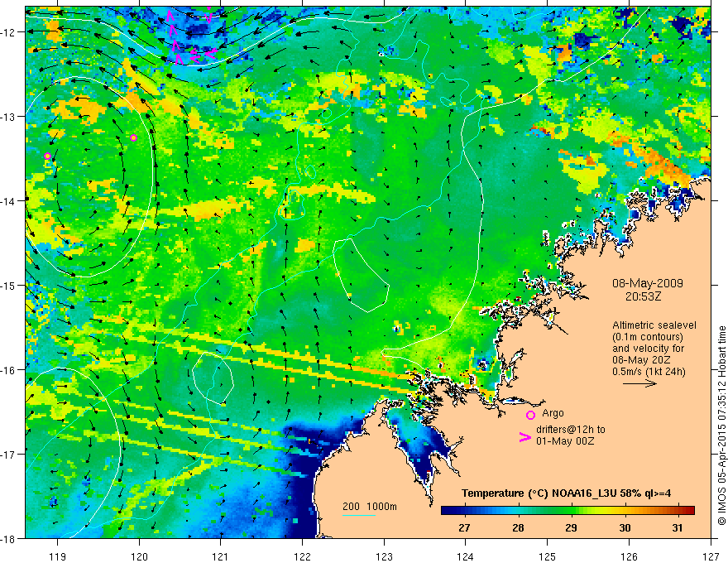
Task: Click the colorbar tick label '29'
Action: (x=571, y=527)
